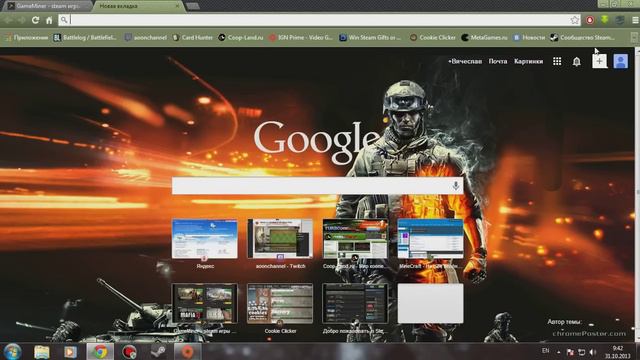
Task: Click the +Вячеслав profile link
Action: coord(465,61)
